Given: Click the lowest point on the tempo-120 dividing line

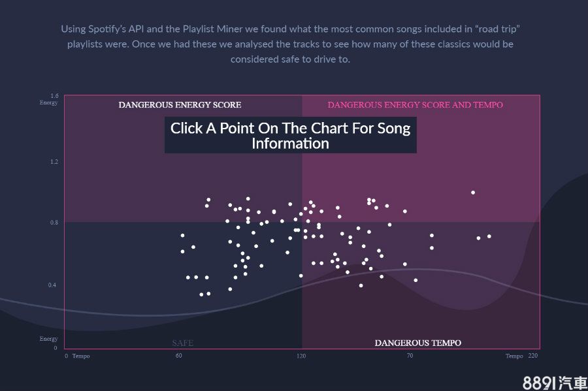Looking at the screenshot, I should point(301,275).
